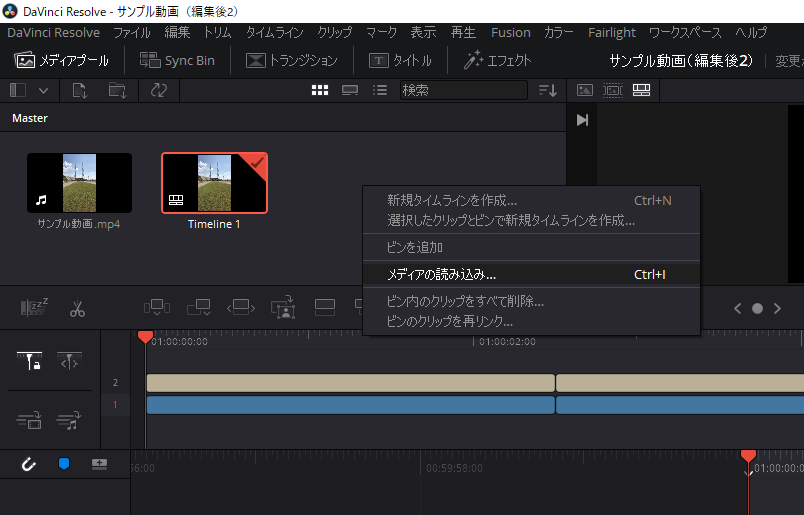The height and width of the screenshot is (515, 804).
Task: Click the circle marker button
Action: [757, 308]
